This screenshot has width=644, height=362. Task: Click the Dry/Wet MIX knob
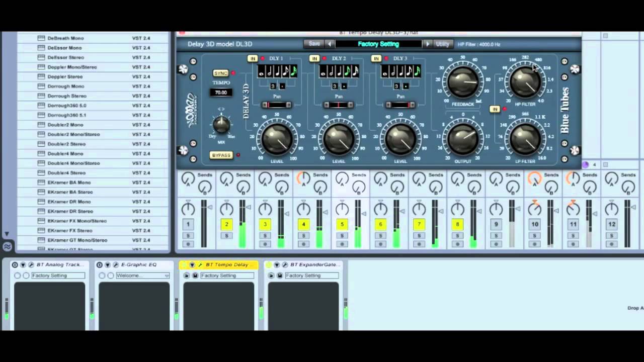(221, 124)
